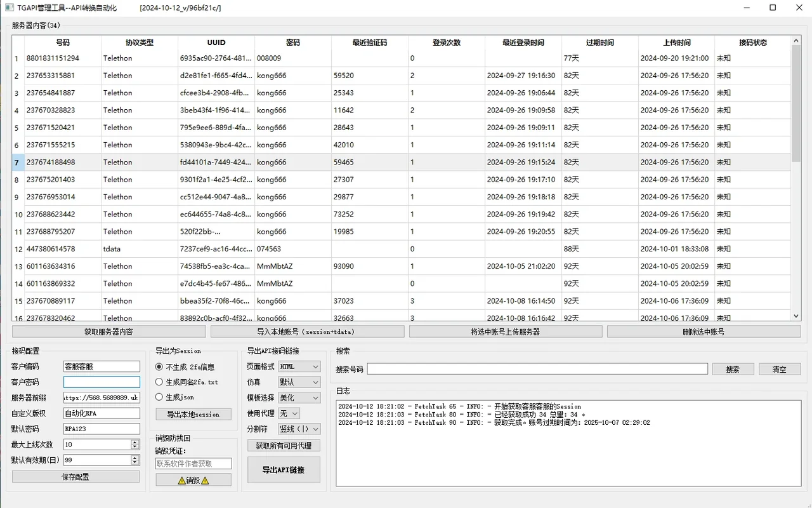Select the 不生成 2fa信息 radio option

click(185, 367)
